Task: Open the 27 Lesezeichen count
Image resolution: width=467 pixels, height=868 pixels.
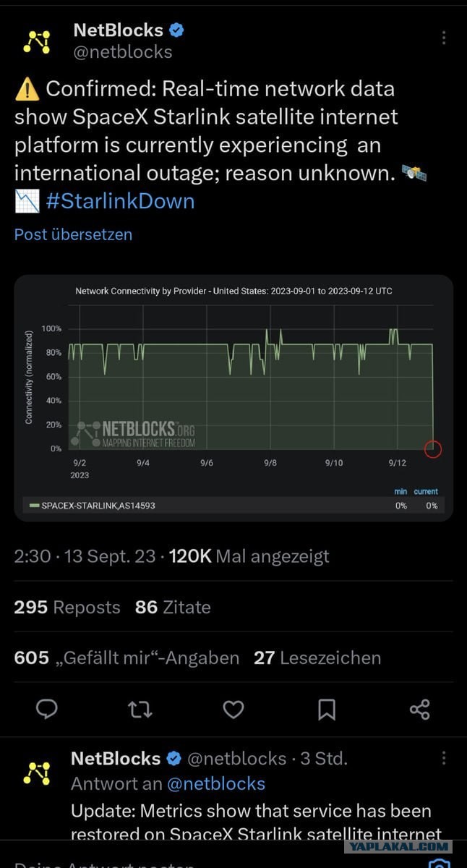Action: point(317,658)
